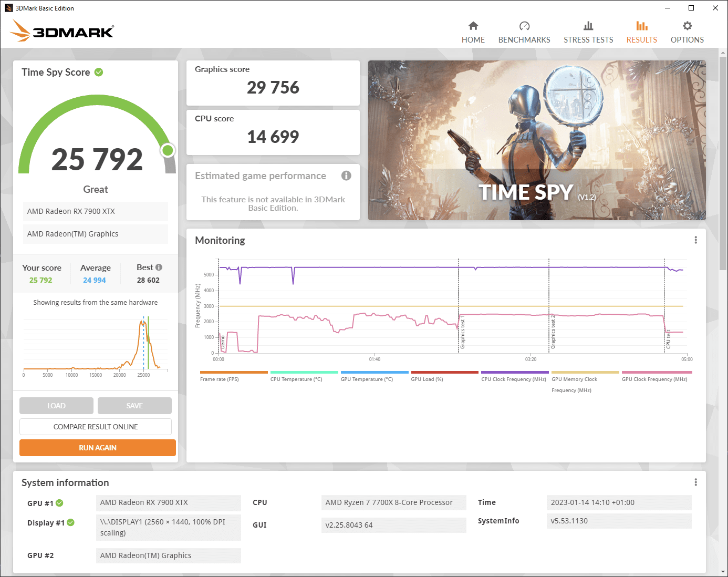Click the RUN AGAIN button
The image size is (728, 577).
98,448
